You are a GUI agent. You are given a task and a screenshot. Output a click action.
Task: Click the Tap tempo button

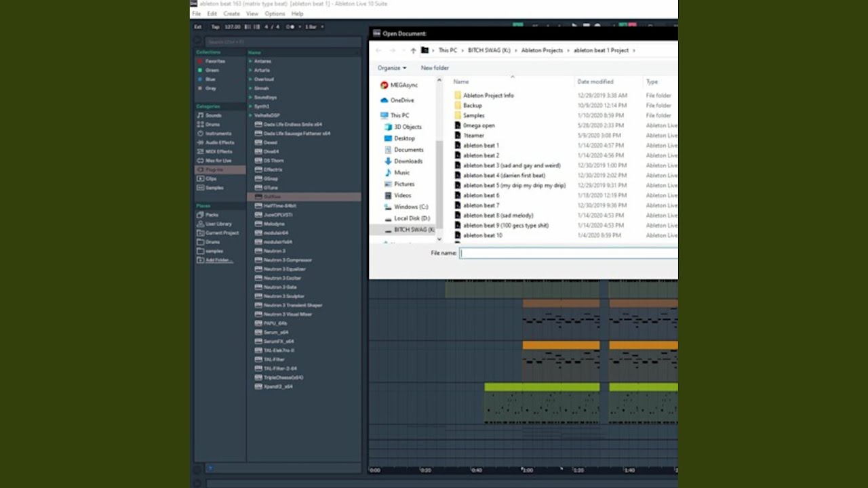click(x=215, y=27)
